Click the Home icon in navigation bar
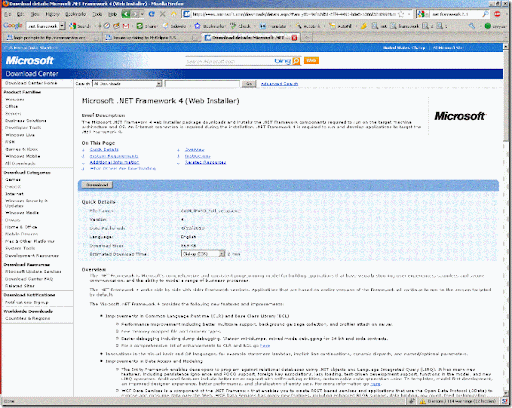 click(x=174, y=14)
